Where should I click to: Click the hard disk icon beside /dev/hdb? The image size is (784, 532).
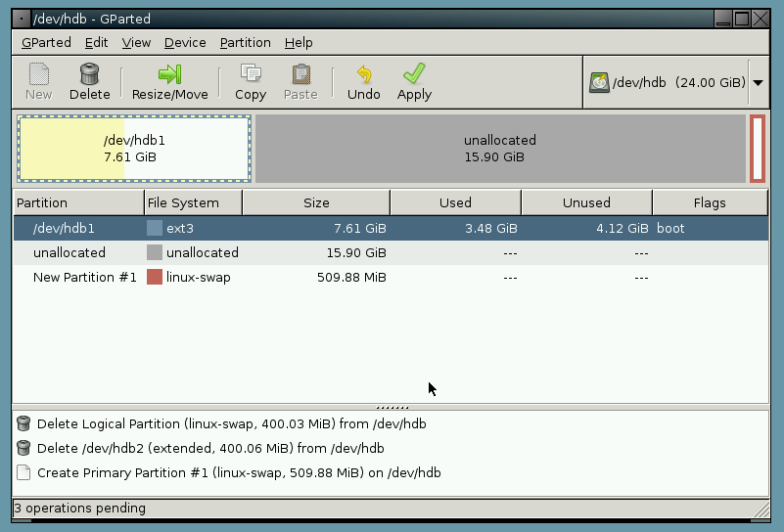tap(599, 82)
